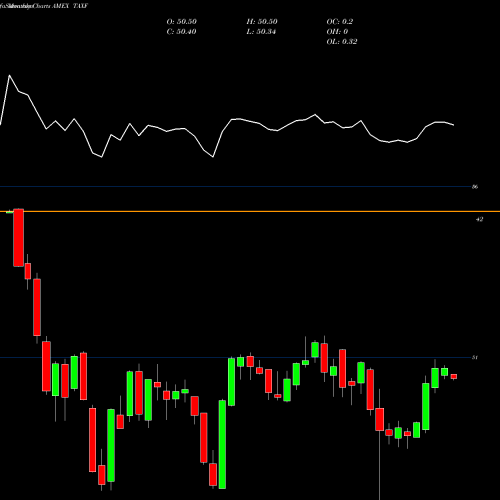The width and height of the screenshot is (500, 500).
Task: Click the orange horizontal price line
Action: pyautogui.click(x=250, y=211)
